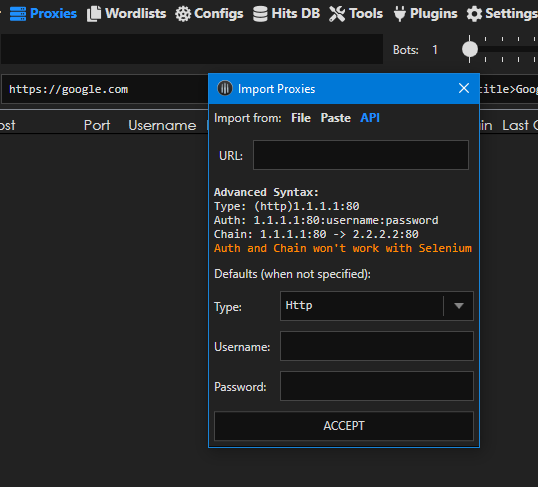Click the Auth syntax example line

tap(326, 220)
